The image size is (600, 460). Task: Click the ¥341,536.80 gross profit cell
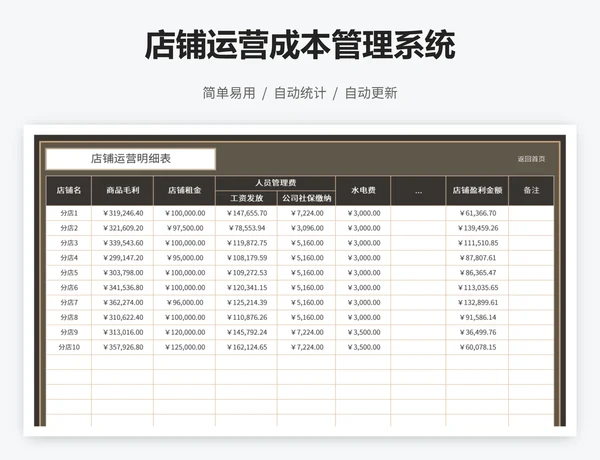(x=122, y=288)
